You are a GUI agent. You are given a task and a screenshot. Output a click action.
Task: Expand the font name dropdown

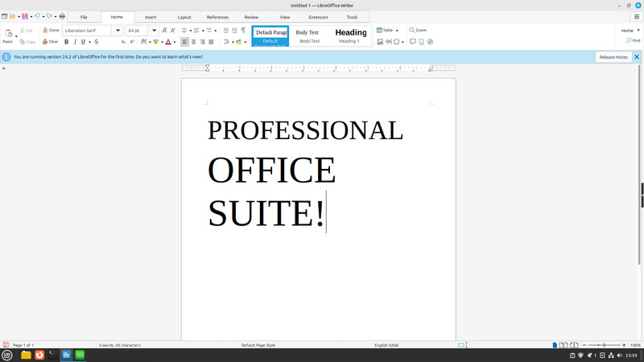[x=118, y=31]
